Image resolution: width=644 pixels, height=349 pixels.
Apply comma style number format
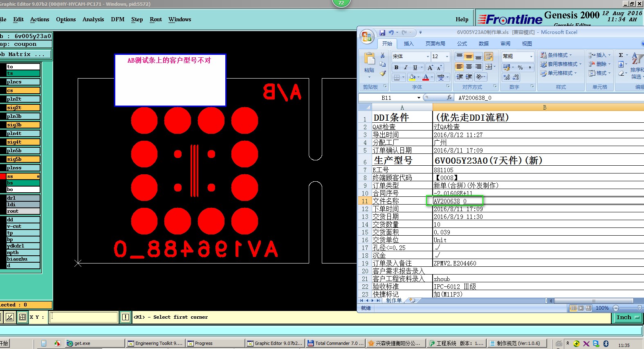[x=530, y=67]
